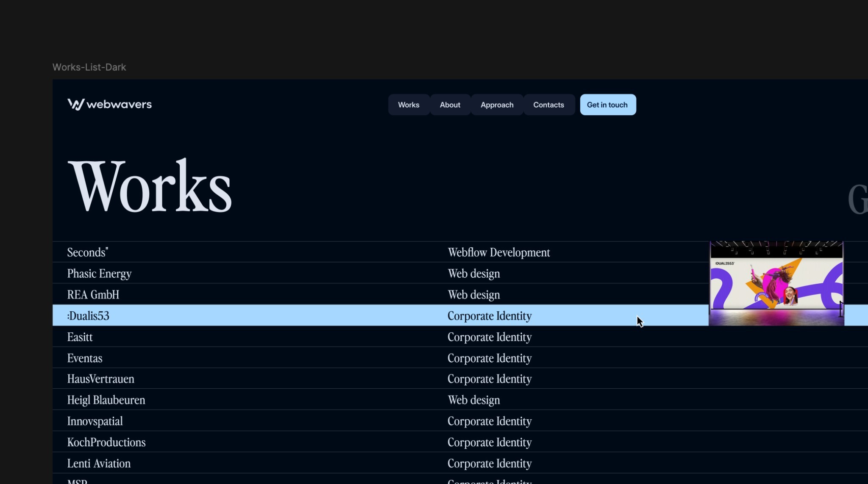Click the large Works page heading

149,186
